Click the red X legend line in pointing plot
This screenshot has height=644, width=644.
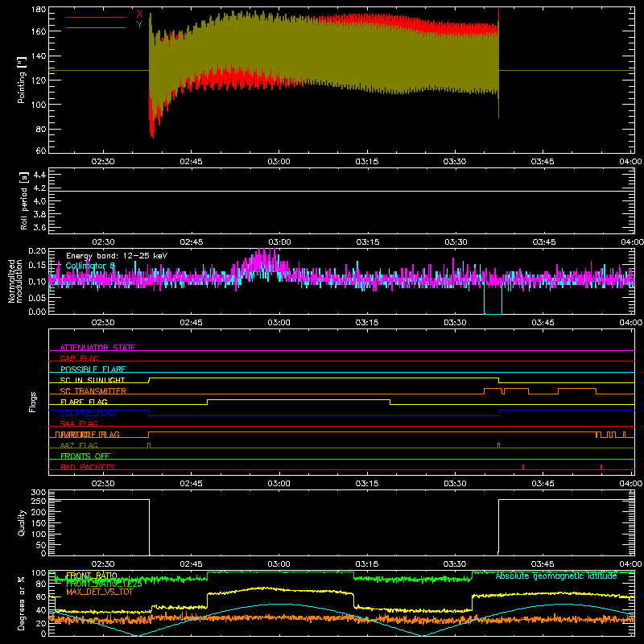96,17
